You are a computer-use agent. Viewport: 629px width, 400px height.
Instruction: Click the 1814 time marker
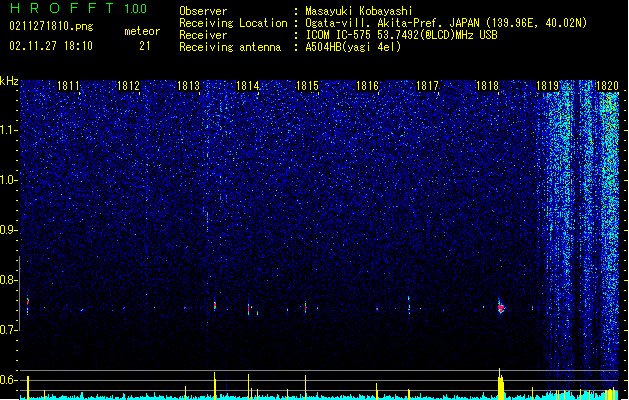[248, 86]
